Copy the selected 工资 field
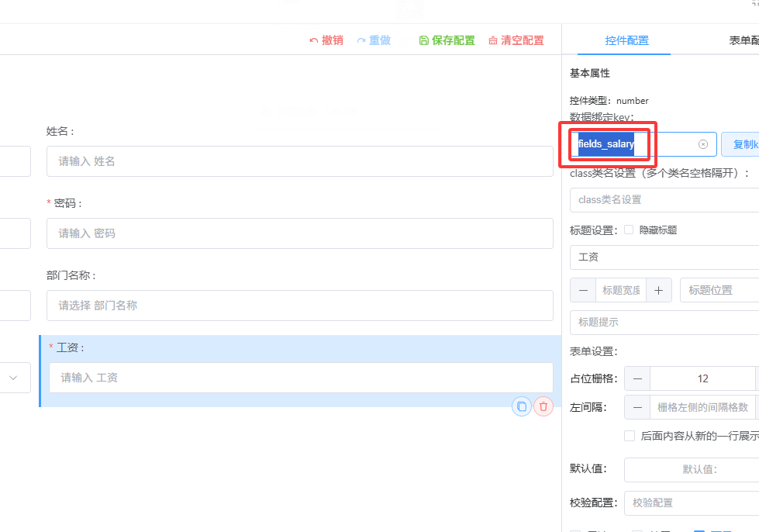759x532 pixels. click(x=522, y=406)
